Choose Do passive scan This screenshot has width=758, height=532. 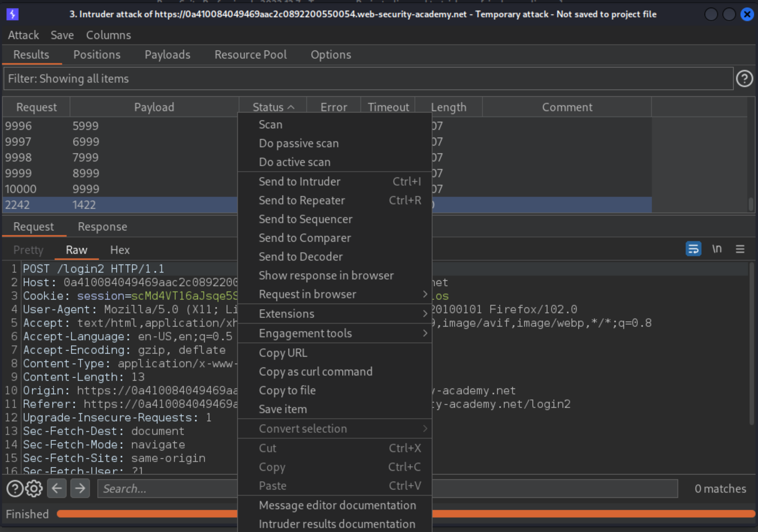pos(335,143)
